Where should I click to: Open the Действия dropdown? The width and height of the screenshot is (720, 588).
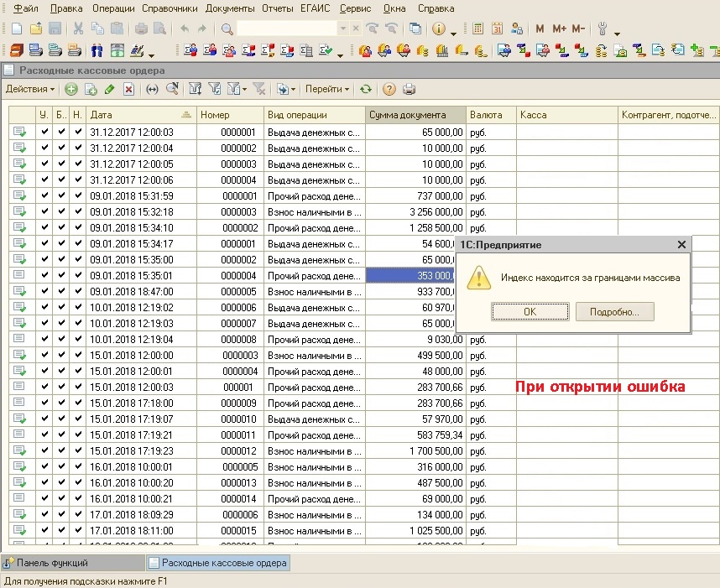pyautogui.click(x=30, y=89)
